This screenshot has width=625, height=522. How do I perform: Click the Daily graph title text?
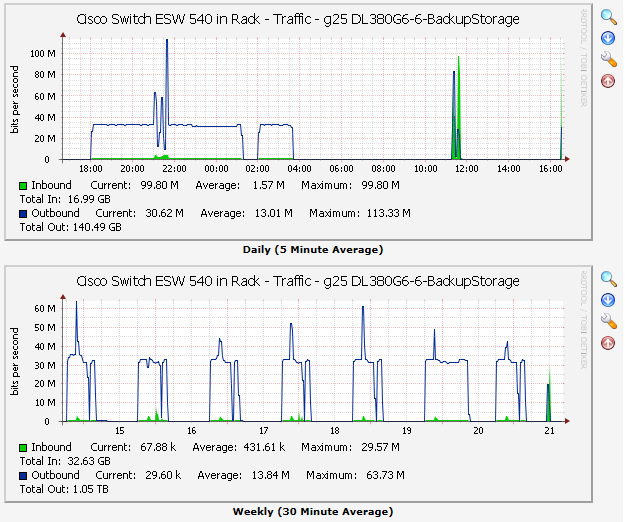tap(298, 19)
